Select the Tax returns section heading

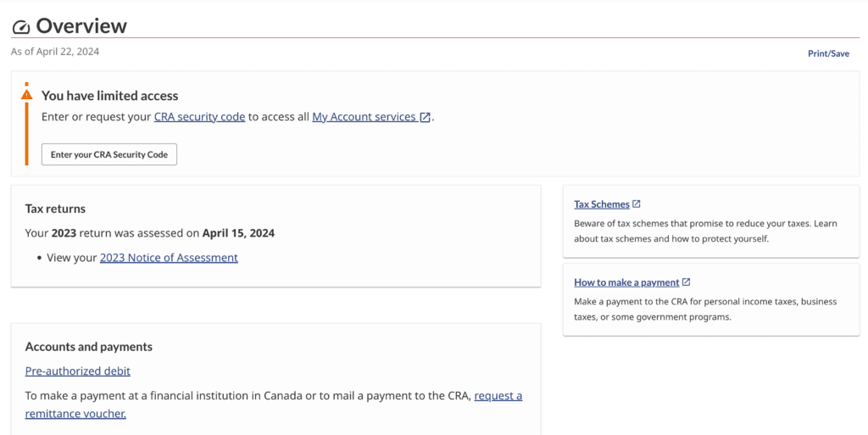(x=55, y=209)
